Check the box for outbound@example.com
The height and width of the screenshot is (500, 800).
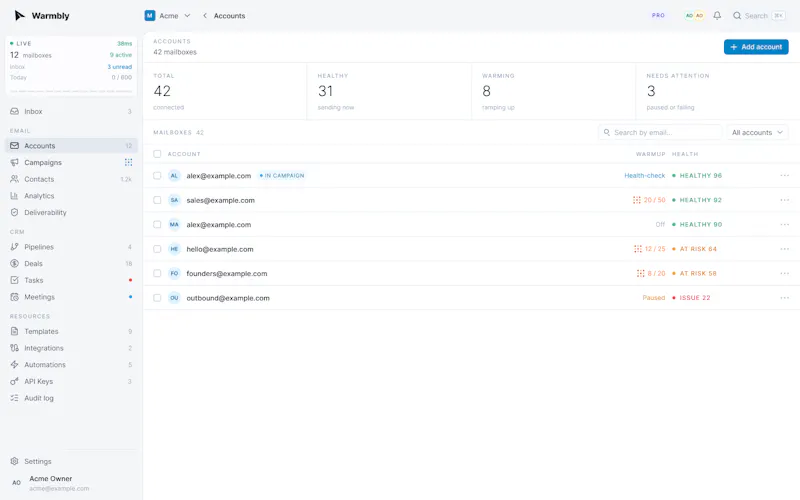pyautogui.click(x=157, y=298)
